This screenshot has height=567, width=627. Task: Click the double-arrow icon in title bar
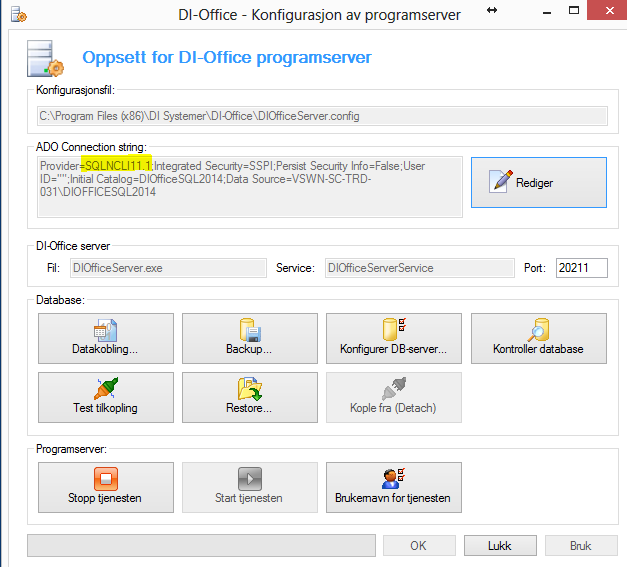(x=492, y=10)
